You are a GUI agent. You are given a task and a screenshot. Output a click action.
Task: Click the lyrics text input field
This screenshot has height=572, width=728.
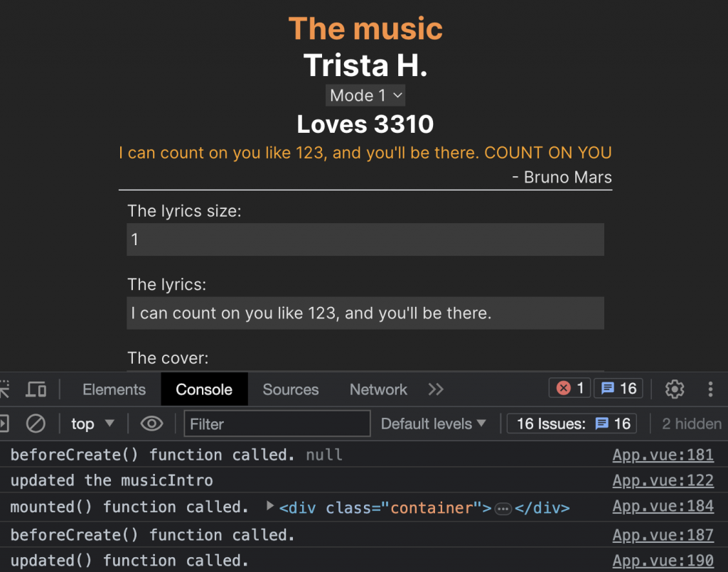tap(365, 313)
